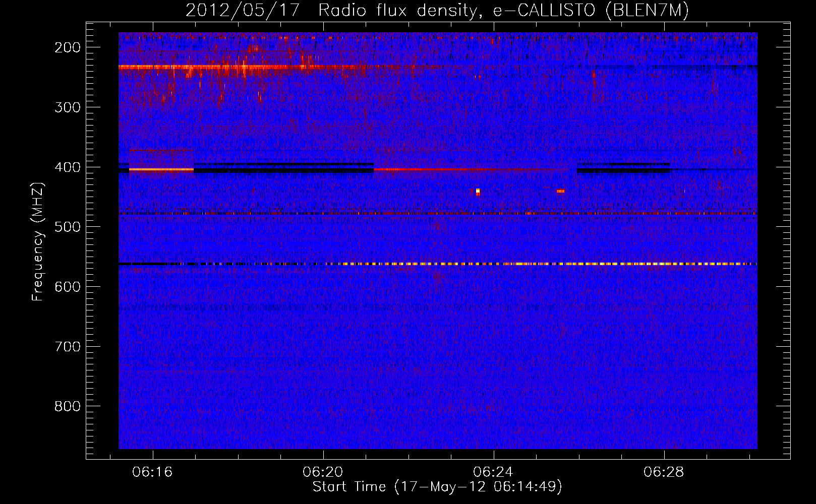This screenshot has height=504, width=816.
Task: Click the bright yellow band segment at 405 MHz
Action: coord(161,170)
